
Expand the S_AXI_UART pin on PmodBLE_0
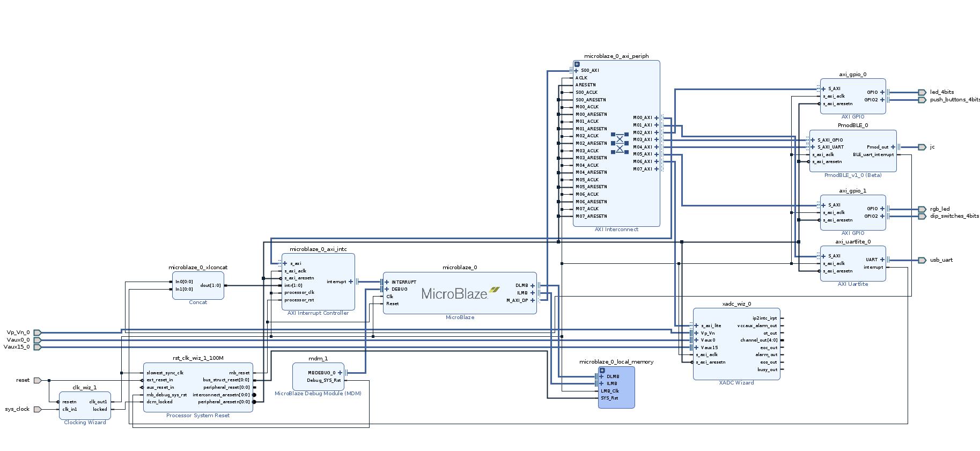(813, 147)
